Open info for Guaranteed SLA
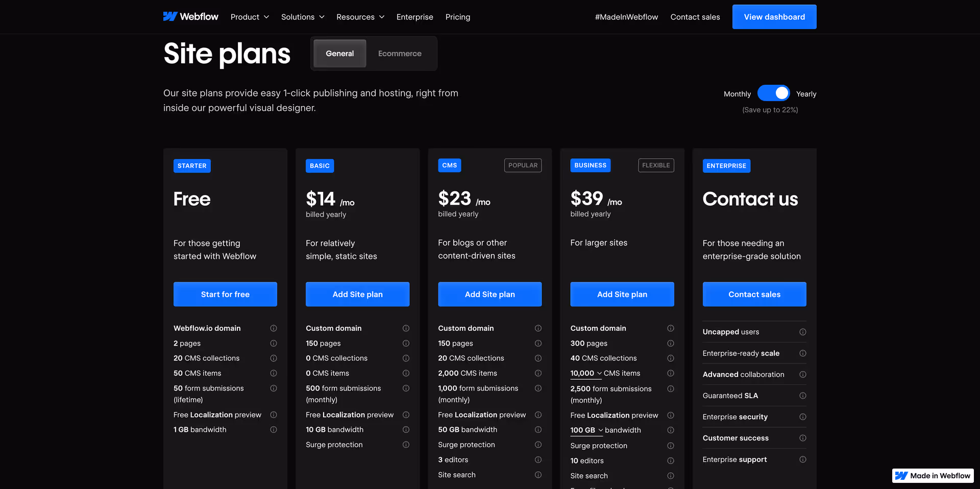 (803, 396)
